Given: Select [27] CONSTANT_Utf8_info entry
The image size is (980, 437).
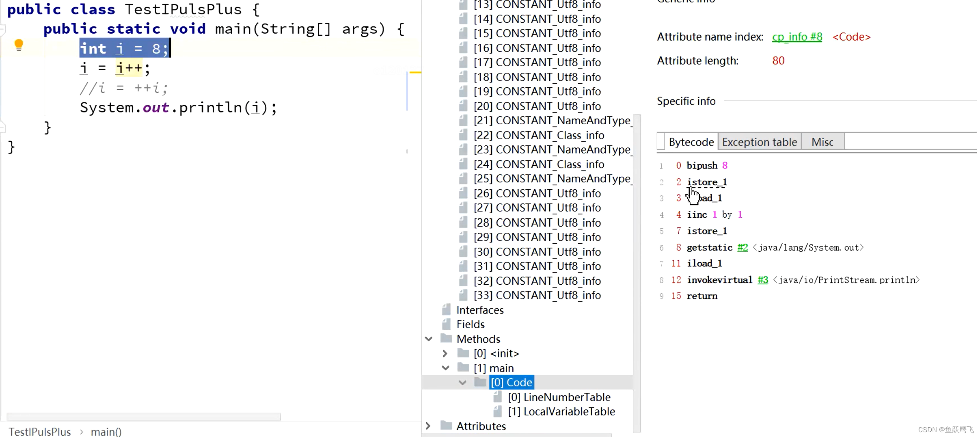Looking at the screenshot, I should click(537, 208).
